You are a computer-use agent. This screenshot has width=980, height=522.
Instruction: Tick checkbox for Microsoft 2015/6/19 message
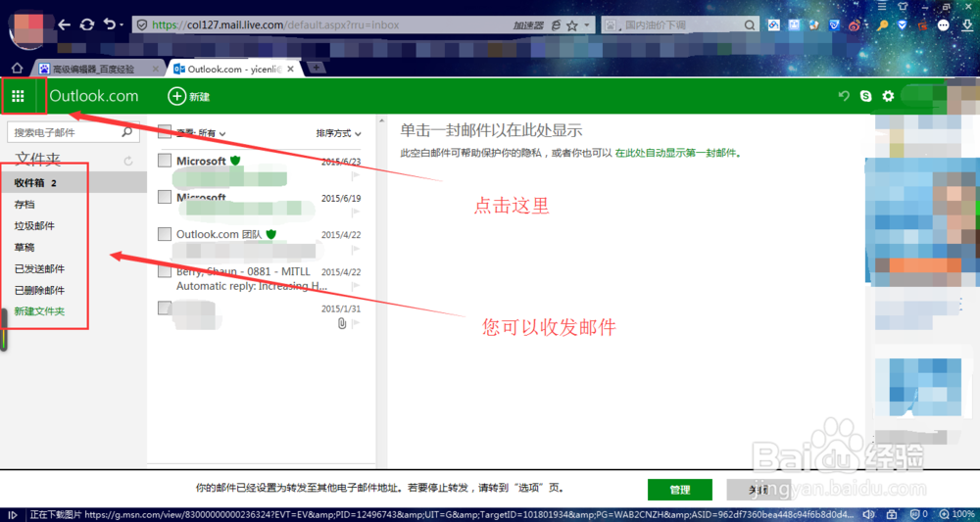(165, 197)
